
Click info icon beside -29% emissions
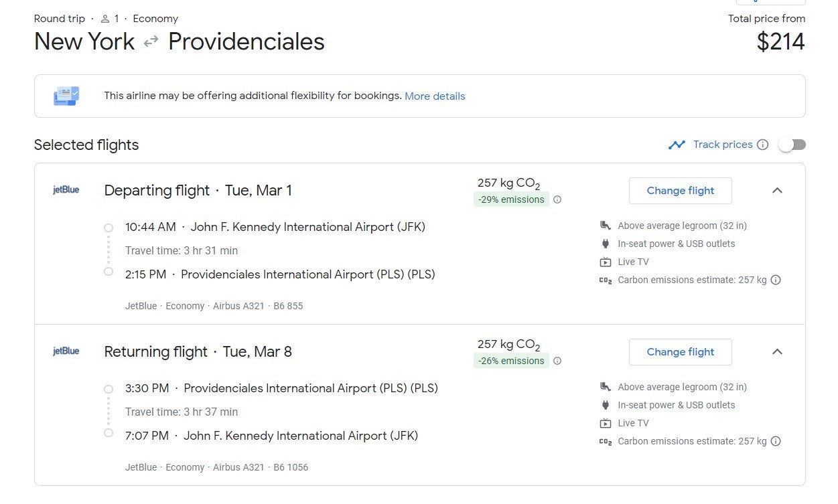557,199
